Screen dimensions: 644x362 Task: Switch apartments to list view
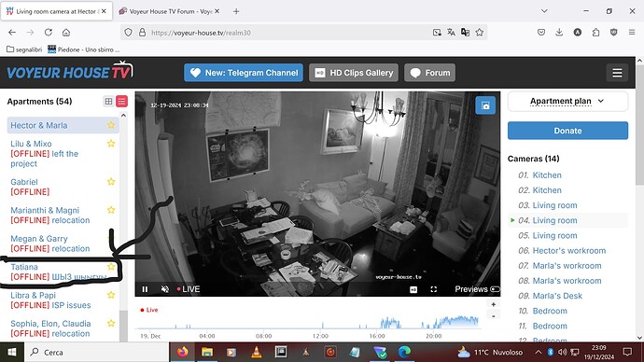click(122, 102)
